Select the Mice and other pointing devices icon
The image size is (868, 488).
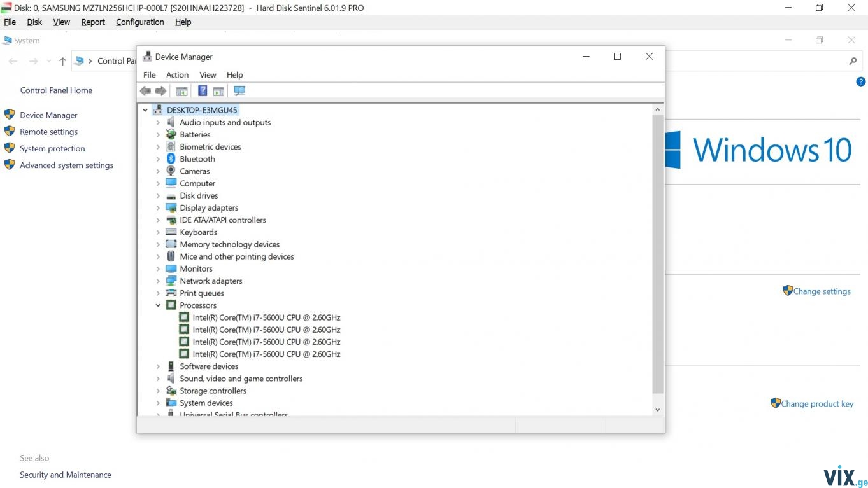(x=171, y=256)
